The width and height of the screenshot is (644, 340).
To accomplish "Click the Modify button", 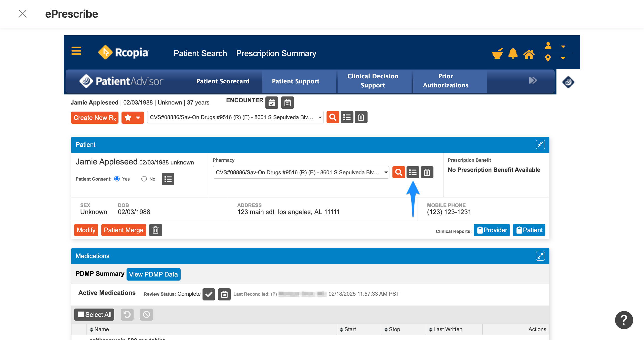I will point(86,230).
